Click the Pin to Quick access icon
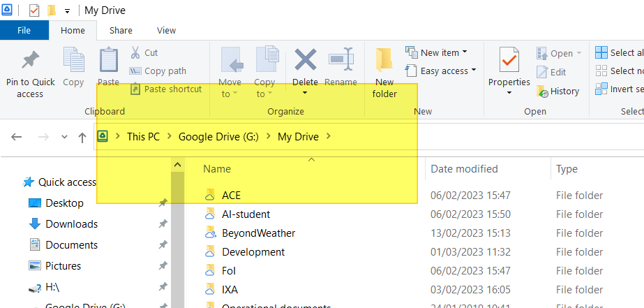Viewport: 644px width, 308px height. 31,61
